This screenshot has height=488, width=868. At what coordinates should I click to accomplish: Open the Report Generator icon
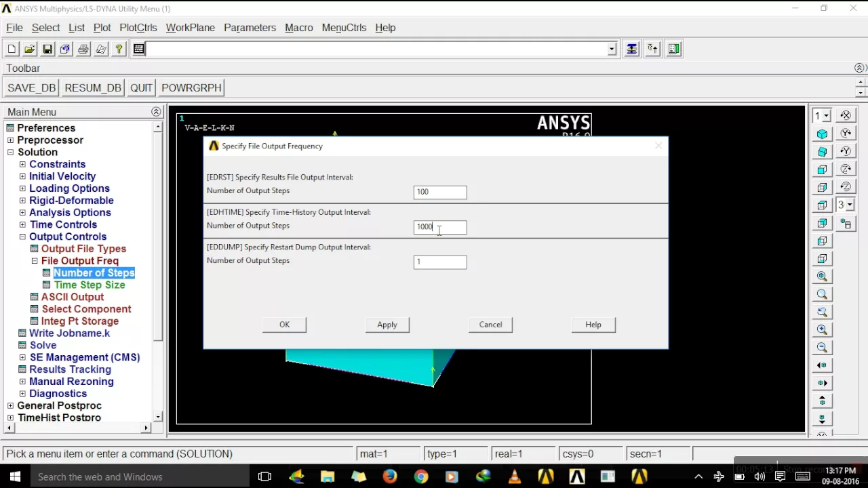coord(101,49)
